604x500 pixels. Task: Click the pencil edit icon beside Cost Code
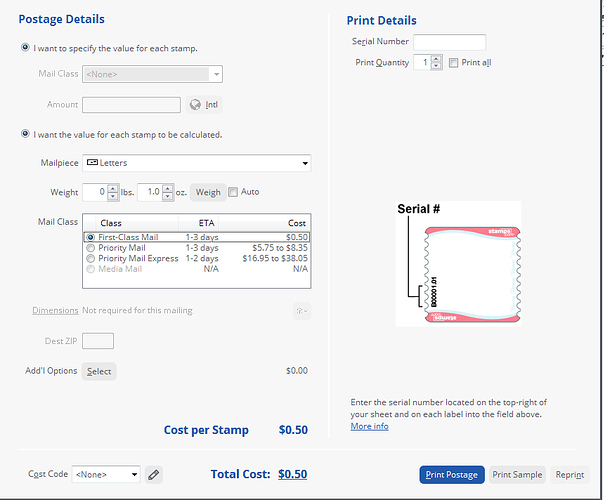coord(153,474)
